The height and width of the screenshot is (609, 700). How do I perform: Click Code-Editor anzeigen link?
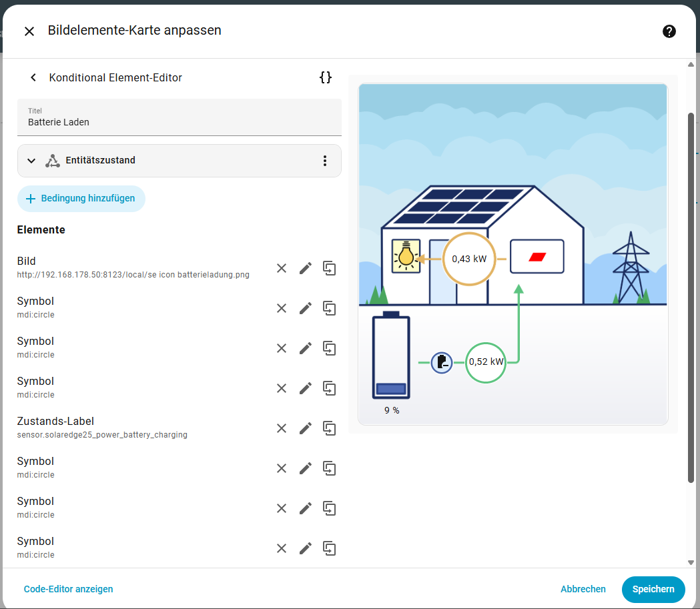coord(68,589)
